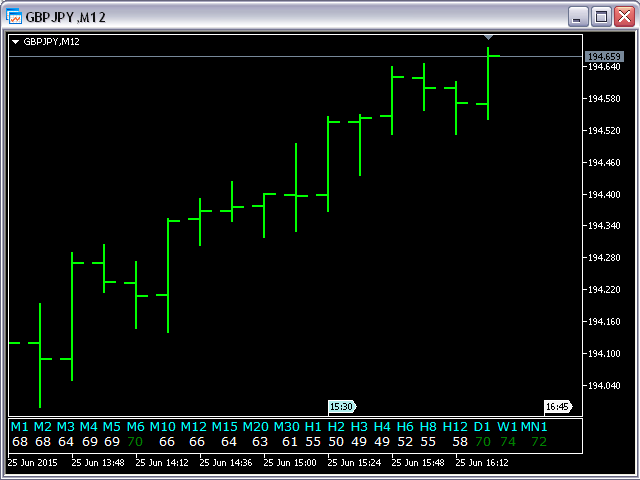Click the 194.100 price scale label
This screenshot has width=640, height=480.
[x=604, y=353]
